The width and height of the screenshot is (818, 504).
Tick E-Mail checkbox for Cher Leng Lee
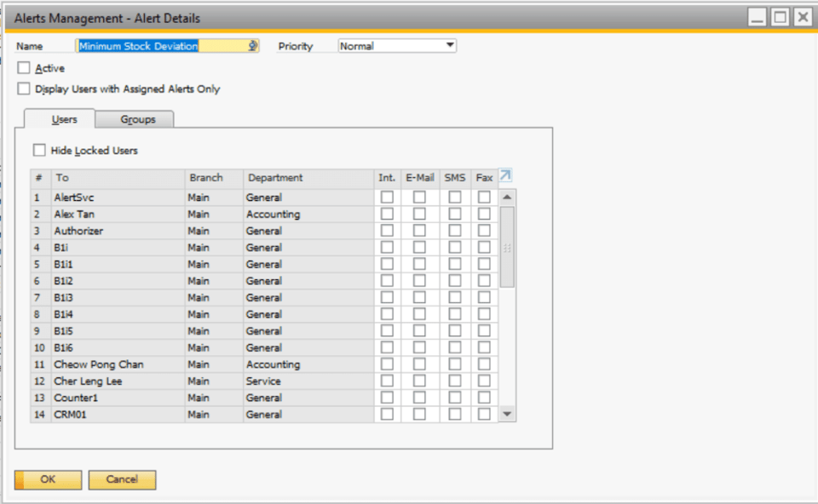click(x=419, y=381)
